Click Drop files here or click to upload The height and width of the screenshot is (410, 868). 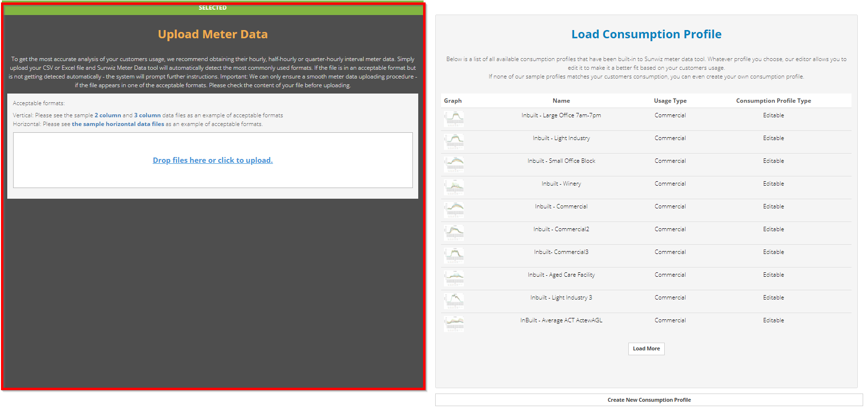(x=213, y=160)
